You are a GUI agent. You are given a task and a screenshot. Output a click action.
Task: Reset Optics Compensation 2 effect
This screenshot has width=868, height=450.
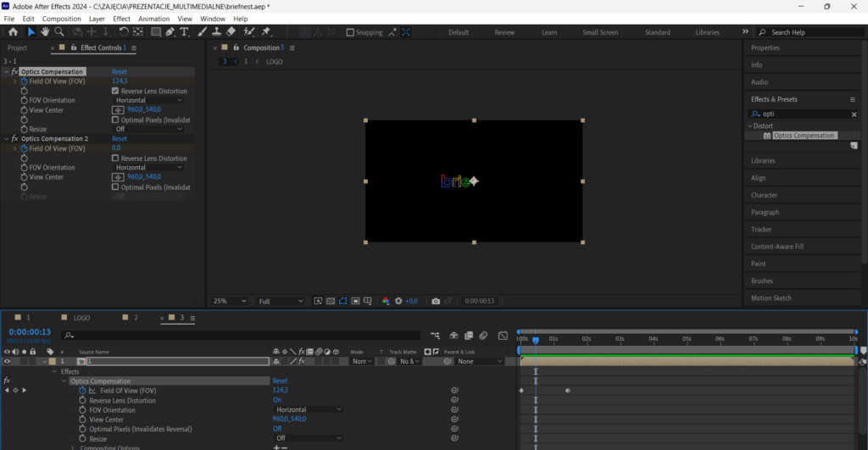click(119, 138)
